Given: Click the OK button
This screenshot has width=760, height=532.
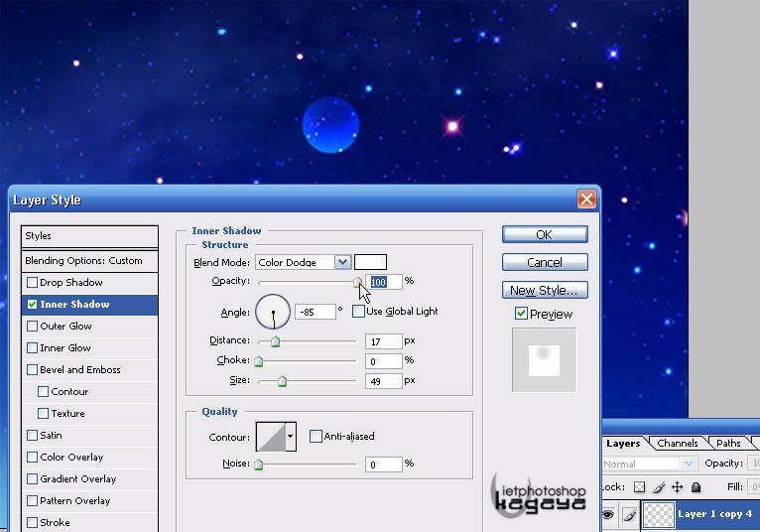Looking at the screenshot, I should (x=545, y=234).
